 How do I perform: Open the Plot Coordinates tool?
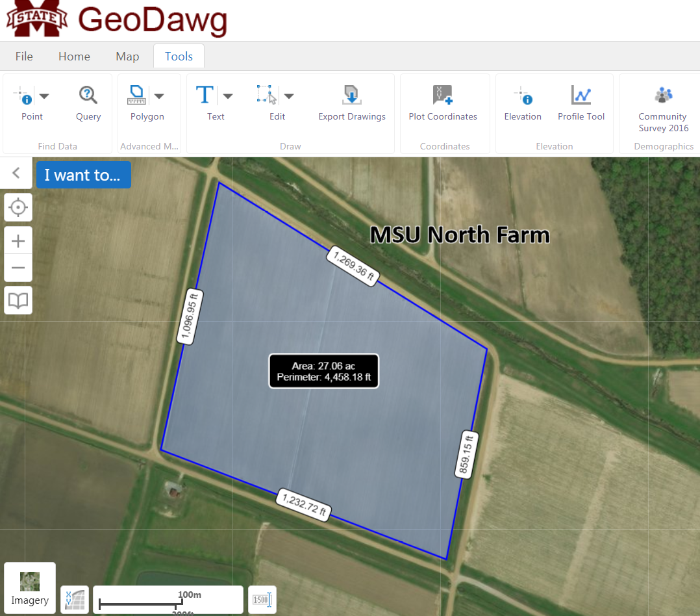443,103
